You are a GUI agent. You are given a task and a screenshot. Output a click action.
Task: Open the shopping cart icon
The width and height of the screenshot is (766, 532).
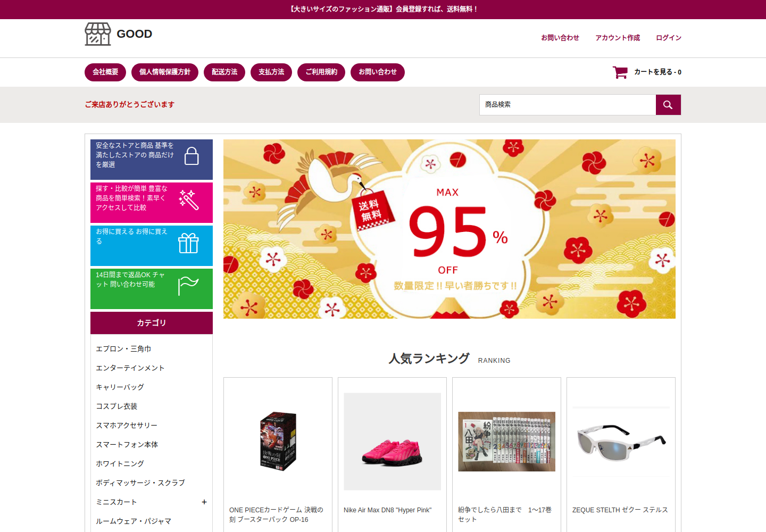tap(620, 72)
